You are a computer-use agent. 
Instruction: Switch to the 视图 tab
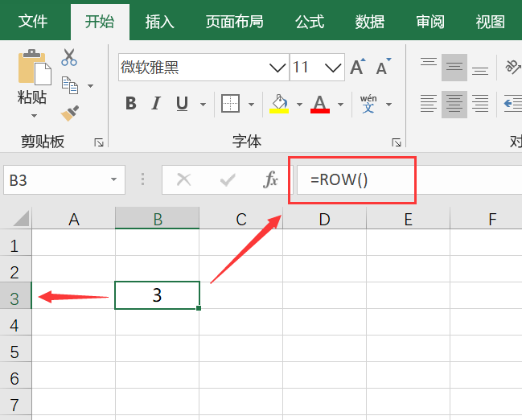click(x=490, y=21)
